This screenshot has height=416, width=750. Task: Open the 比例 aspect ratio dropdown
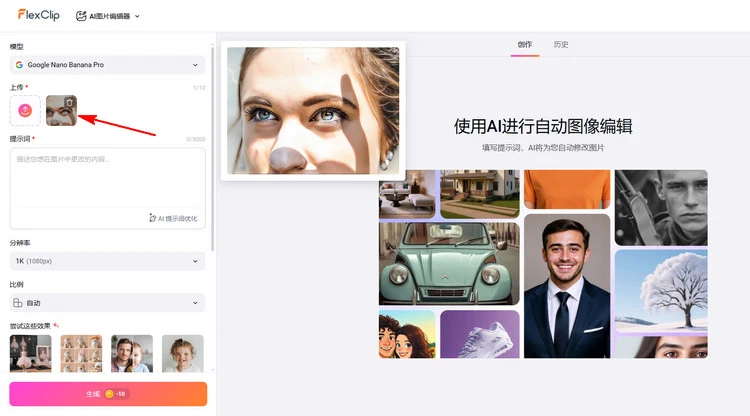pyautogui.click(x=107, y=302)
